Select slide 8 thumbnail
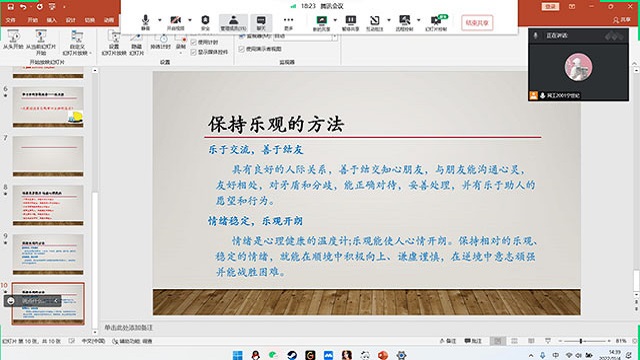This screenshot has height=360, width=640. tap(48, 205)
